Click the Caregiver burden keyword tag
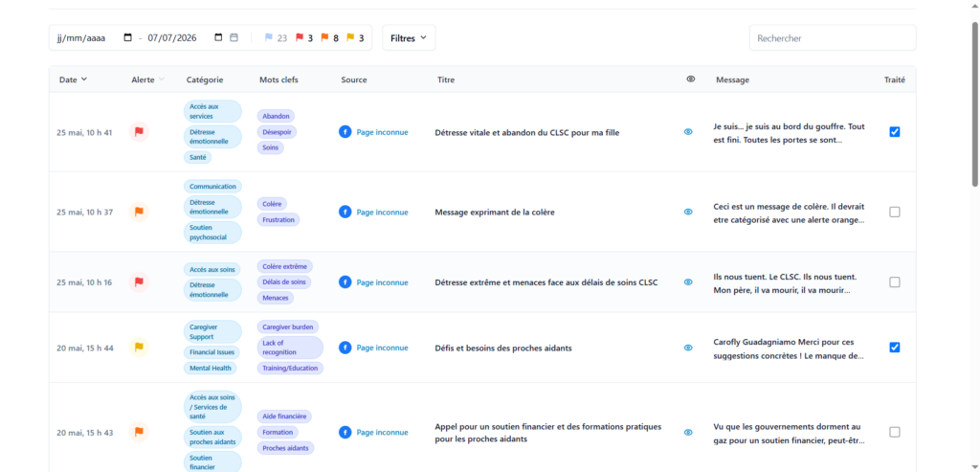Image resolution: width=980 pixels, height=472 pixels. click(x=287, y=327)
